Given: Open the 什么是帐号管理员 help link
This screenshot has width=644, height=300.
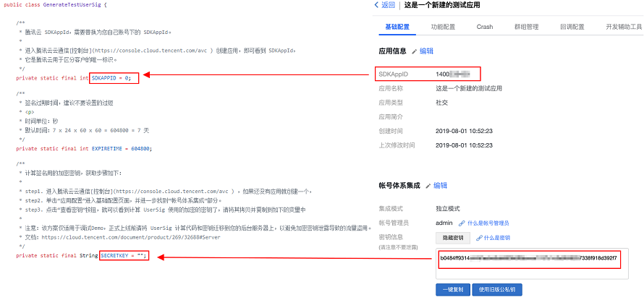Looking at the screenshot, I should tap(488, 223).
